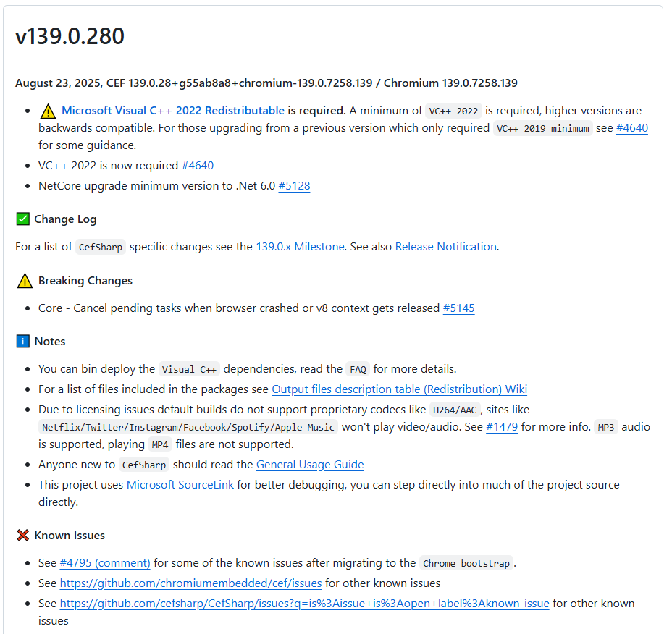
Task: Open the #4795 (comment) link
Action: point(105,563)
